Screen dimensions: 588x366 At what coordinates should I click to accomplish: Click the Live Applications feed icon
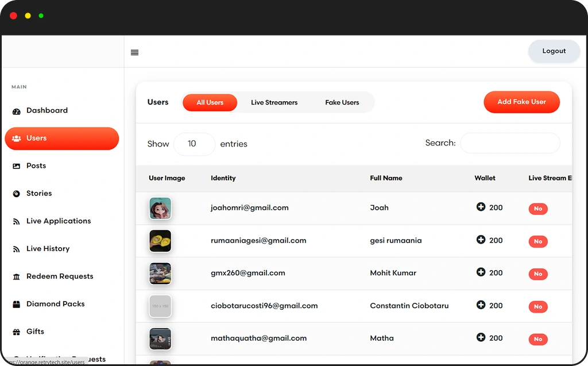17,221
